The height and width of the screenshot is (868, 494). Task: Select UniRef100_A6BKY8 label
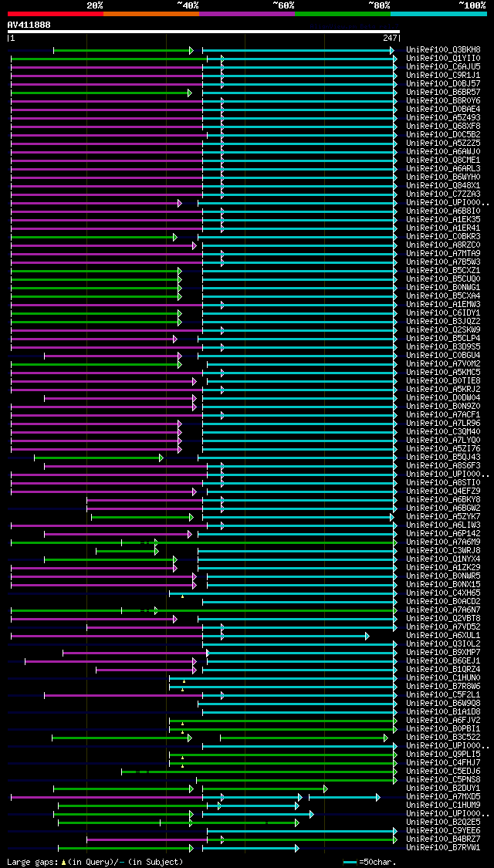443,499
